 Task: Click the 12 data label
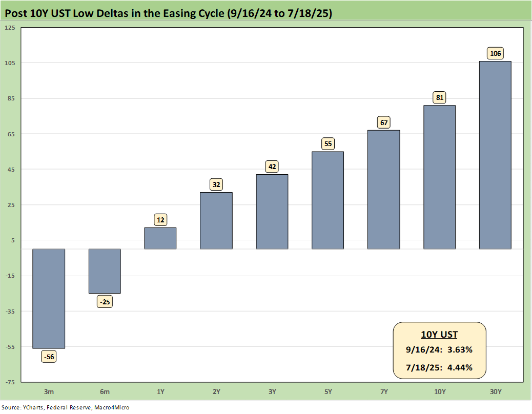point(160,220)
